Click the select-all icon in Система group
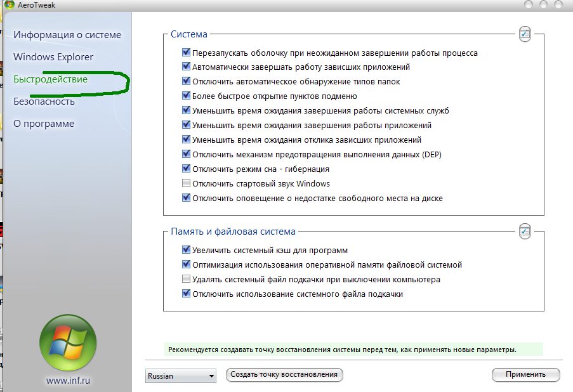 tap(525, 34)
